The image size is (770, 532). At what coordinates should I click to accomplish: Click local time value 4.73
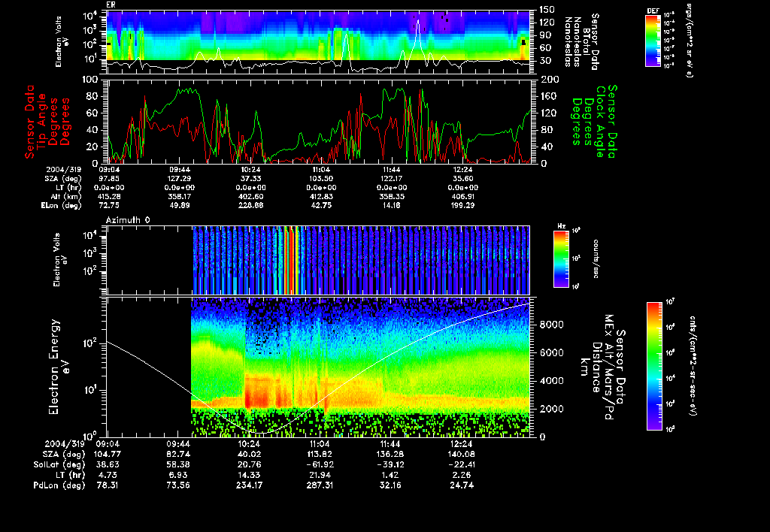pyautogui.click(x=107, y=475)
